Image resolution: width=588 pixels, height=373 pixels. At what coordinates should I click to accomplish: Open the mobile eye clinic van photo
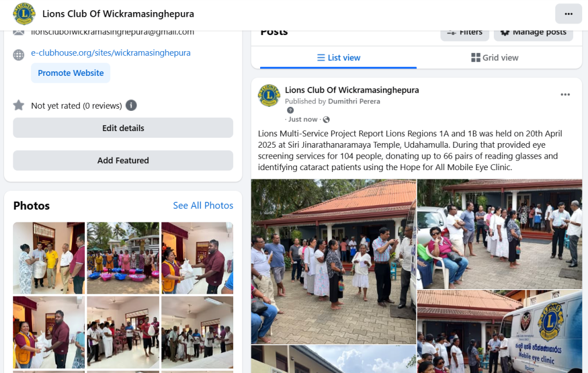tap(500, 332)
